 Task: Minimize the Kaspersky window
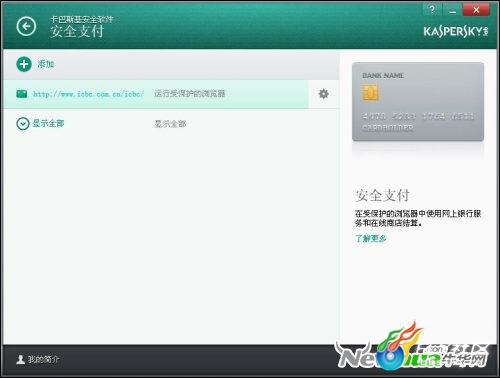click(x=452, y=10)
